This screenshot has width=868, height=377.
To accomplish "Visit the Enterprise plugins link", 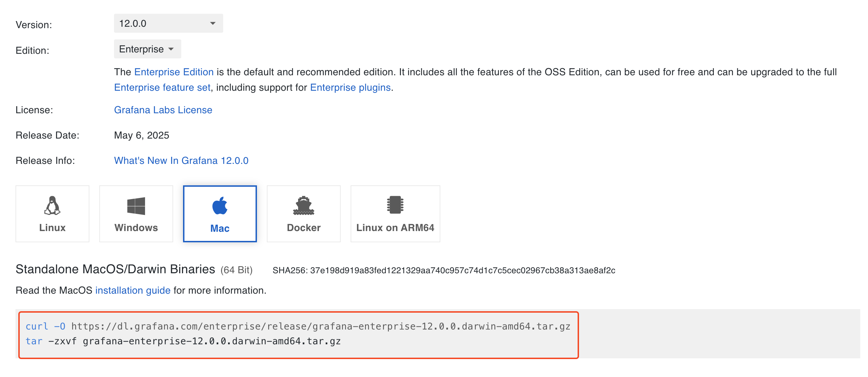I will [x=350, y=88].
